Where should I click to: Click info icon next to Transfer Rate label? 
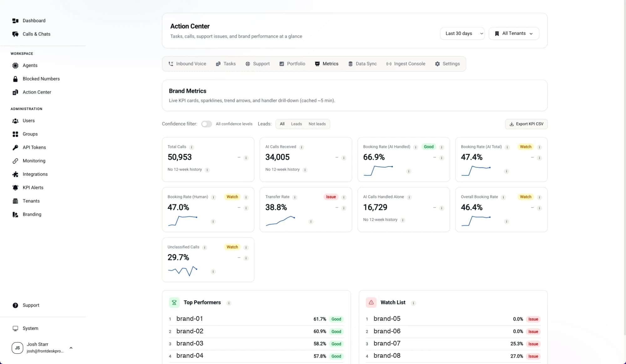coord(295,197)
